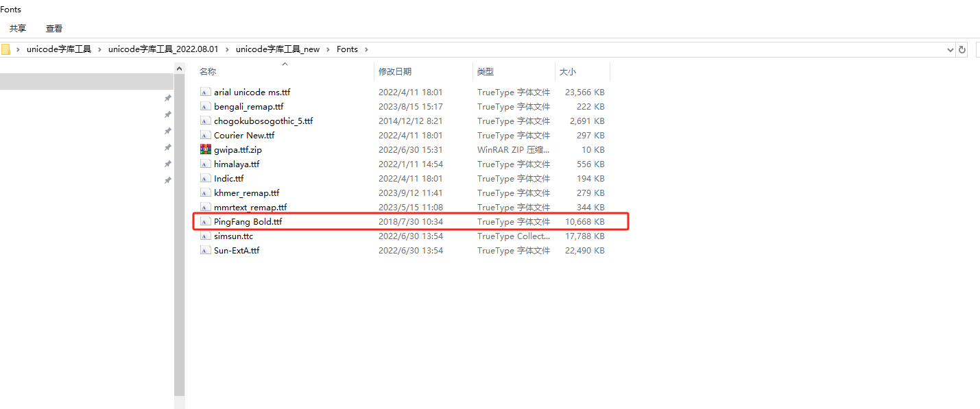Click the date 2023/9/12 11:41
The image size is (980, 409).
[411, 193]
